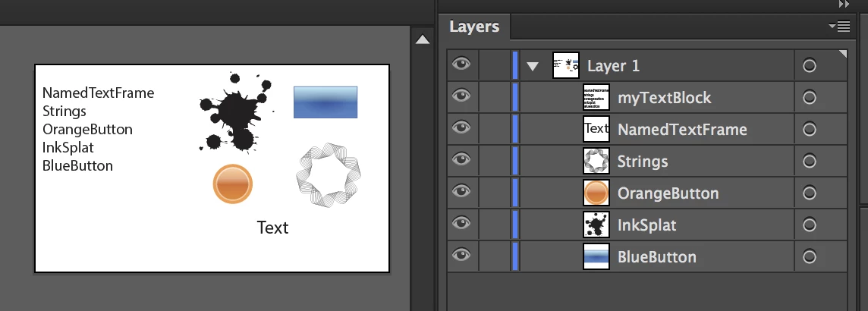The width and height of the screenshot is (868, 311).
Task: Click the canvas scroll-up arrow
Action: 423,39
